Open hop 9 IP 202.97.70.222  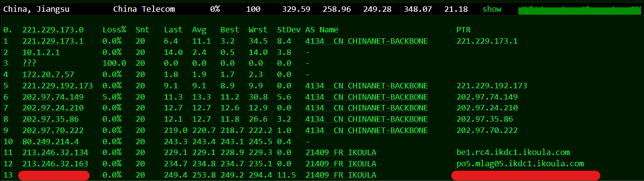53,130
